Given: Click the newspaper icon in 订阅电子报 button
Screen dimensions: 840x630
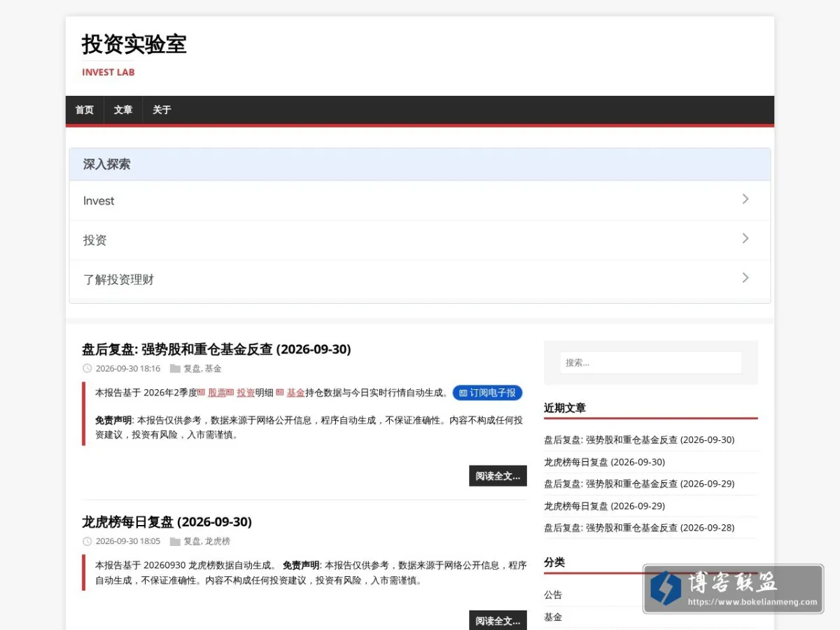Looking at the screenshot, I should pos(463,393).
